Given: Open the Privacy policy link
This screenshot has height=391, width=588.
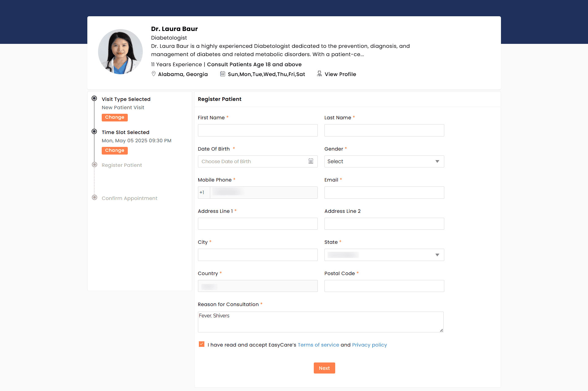Looking at the screenshot, I should pos(369,345).
